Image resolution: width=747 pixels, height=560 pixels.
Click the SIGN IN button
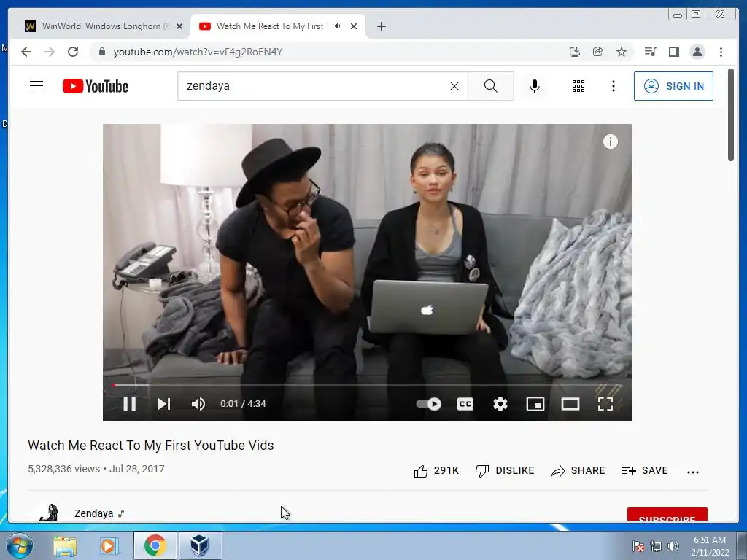coord(673,86)
